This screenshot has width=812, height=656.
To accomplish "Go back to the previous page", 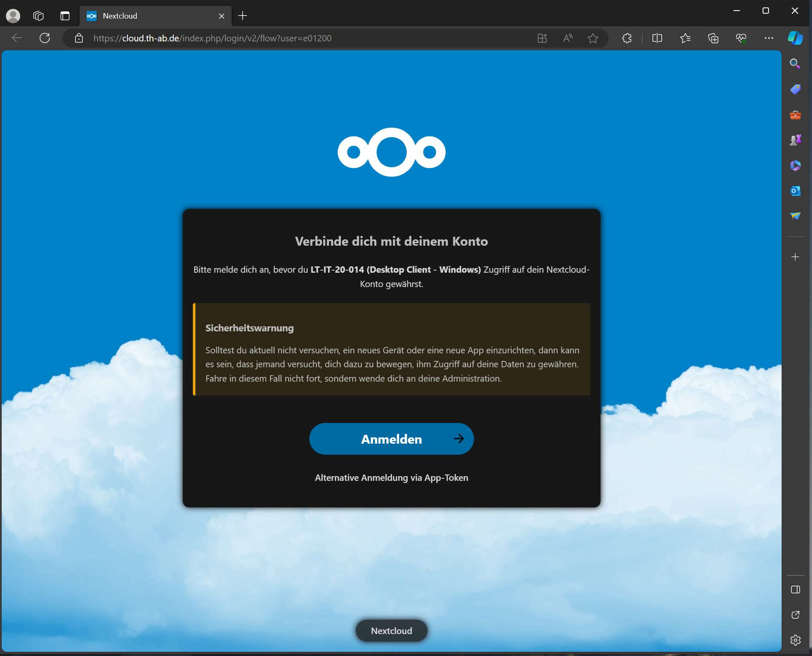I will point(17,38).
